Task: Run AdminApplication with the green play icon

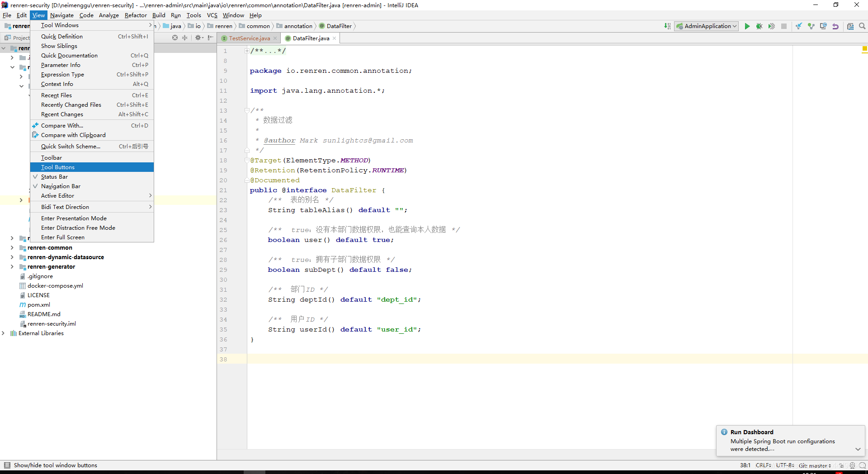Action: pos(747,26)
